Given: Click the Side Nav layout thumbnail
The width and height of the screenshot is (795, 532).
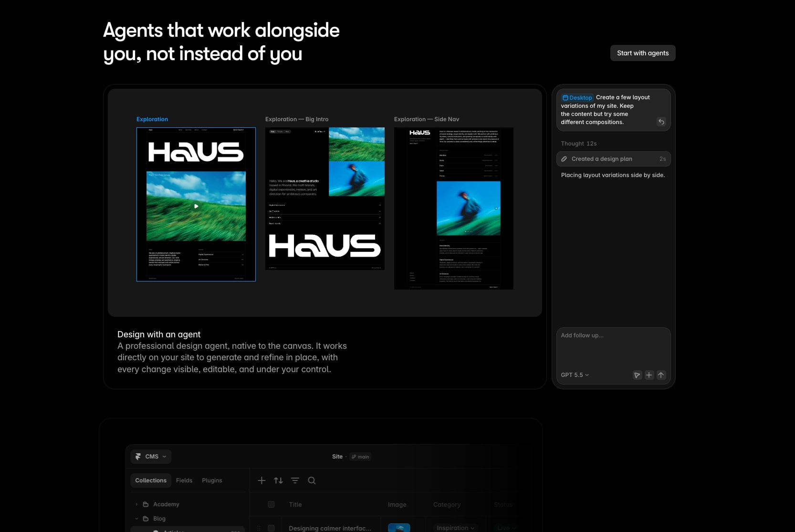Looking at the screenshot, I should click(x=454, y=209).
